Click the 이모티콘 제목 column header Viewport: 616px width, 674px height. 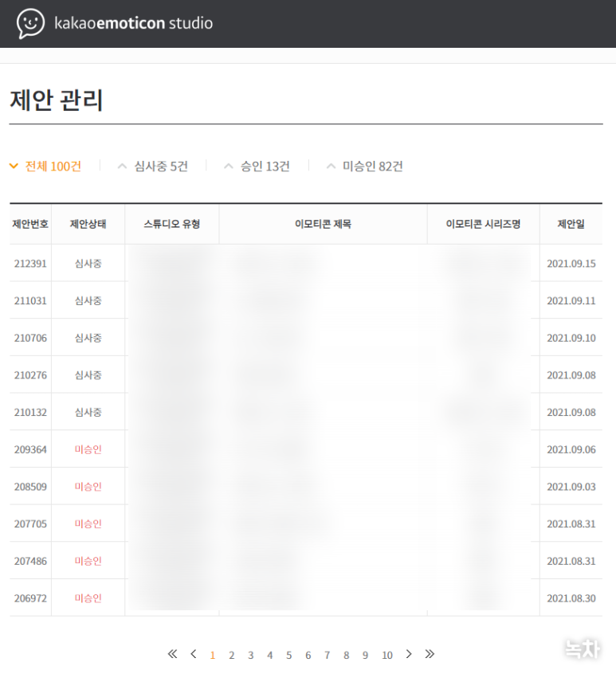pyautogui.click(x=323, y=224)
